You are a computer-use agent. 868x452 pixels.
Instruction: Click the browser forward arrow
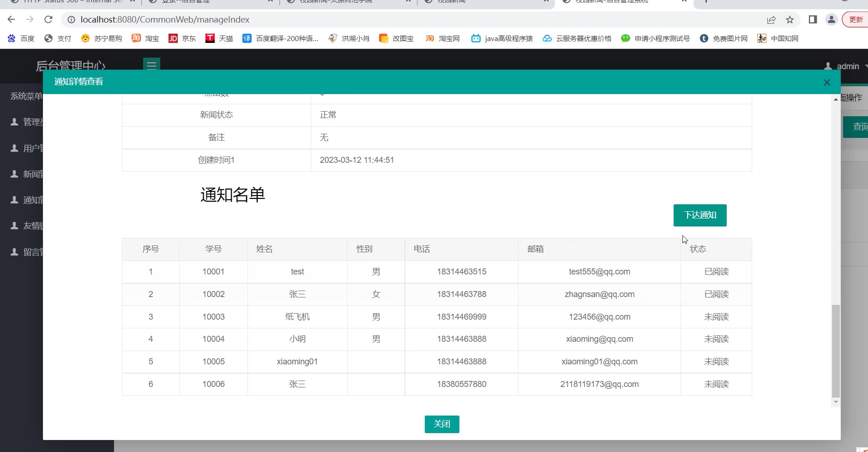point(30,19)
